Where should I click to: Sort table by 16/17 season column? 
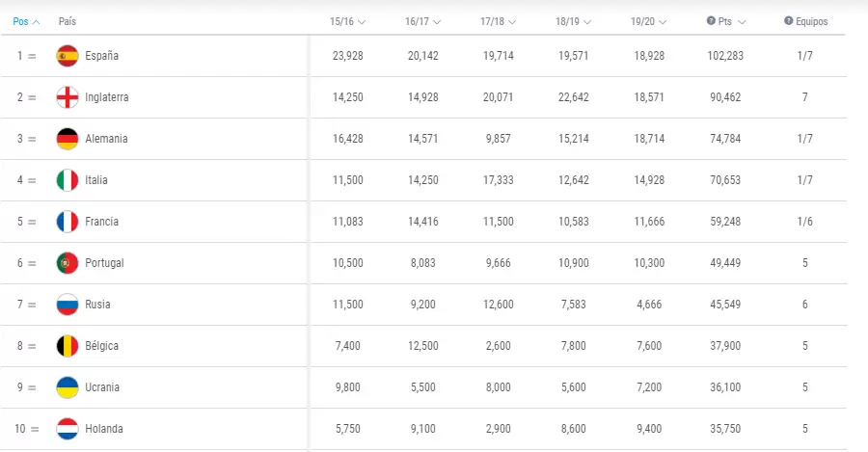click(422, 21)
